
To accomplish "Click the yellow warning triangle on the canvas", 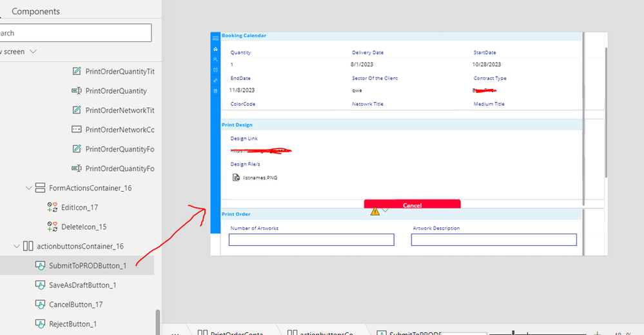I will click(375, 211).
